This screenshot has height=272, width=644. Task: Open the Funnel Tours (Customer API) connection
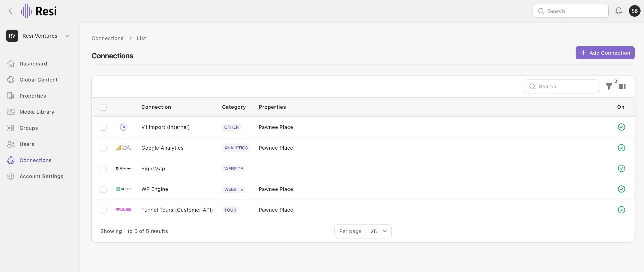click(177, 210)
